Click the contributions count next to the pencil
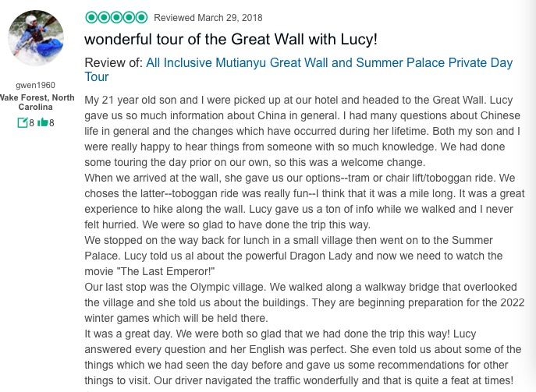This screenshot has height=392, width=536. pyautogui.click(x=31, y=122)
